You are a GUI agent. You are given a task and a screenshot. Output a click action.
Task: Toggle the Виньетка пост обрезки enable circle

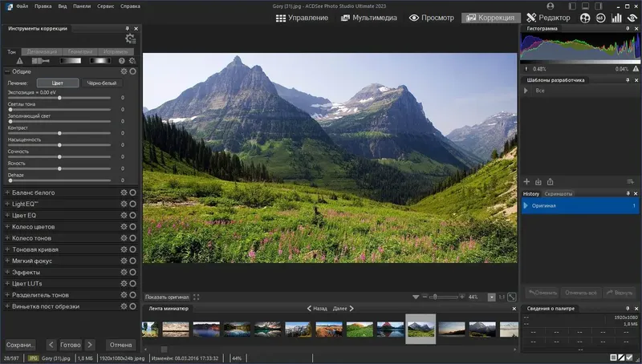coord(133,306)
